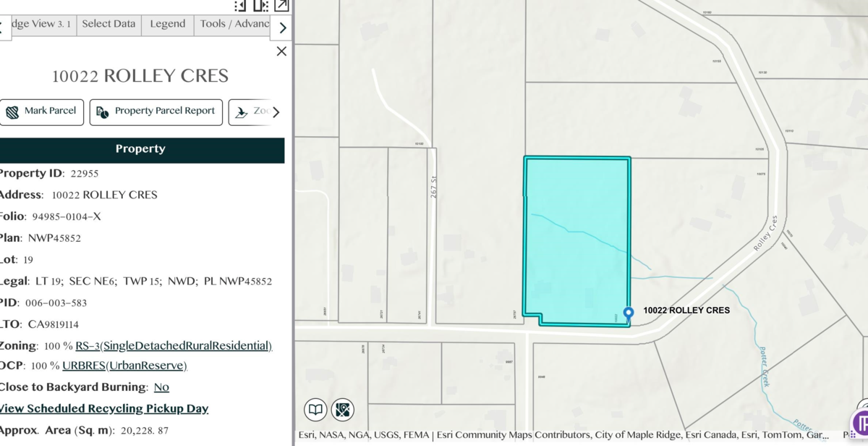Pop out panel with arrow icon
This screenshot has width=868, height=446.
tap(281, 6)
